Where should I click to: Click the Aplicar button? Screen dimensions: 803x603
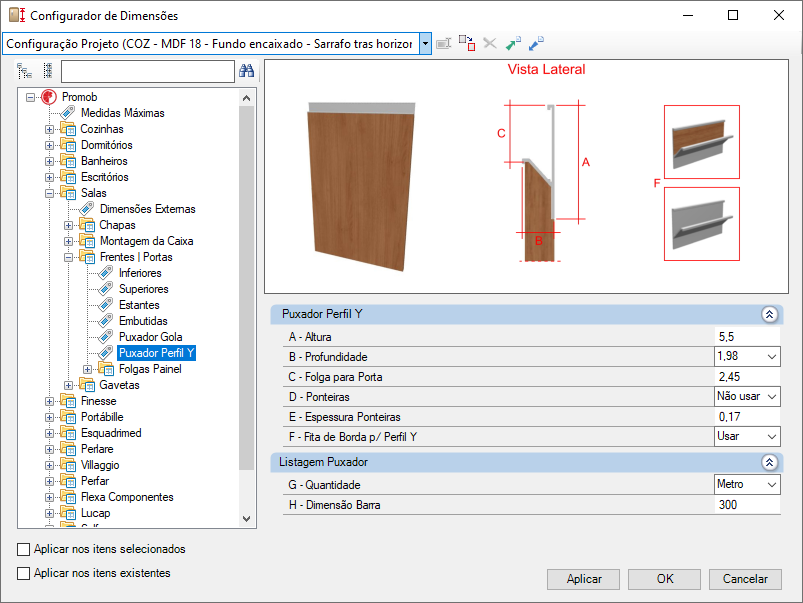click(x=583, y=579)
